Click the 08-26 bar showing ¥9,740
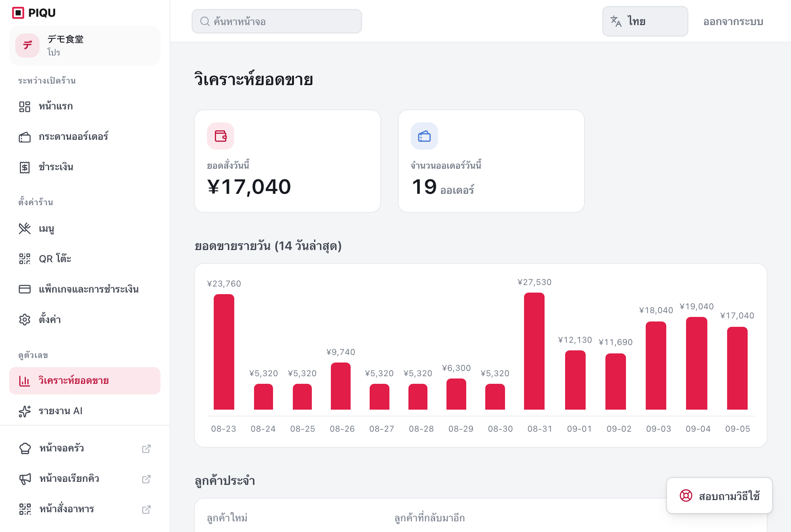This screenshot has height=532, width=791. pyautogui.click(x=341, y=386)
